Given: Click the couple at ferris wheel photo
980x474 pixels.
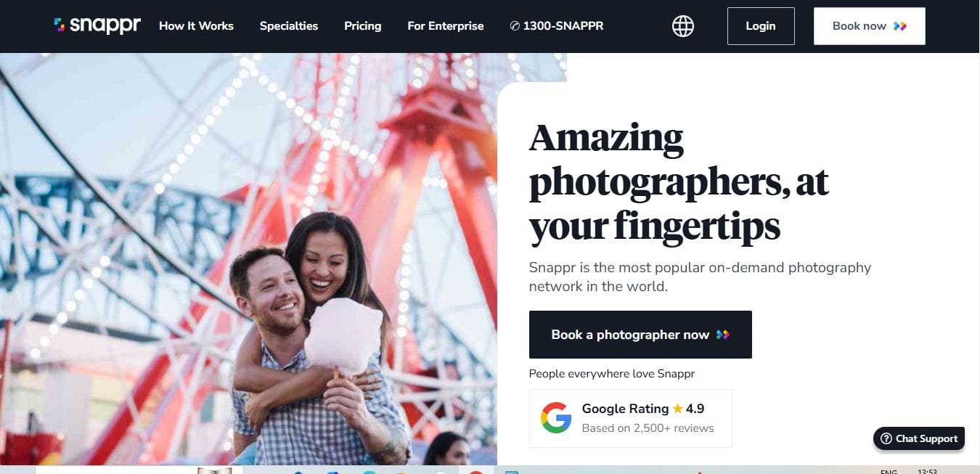Looking at the screenshot, I should (248, 259).
